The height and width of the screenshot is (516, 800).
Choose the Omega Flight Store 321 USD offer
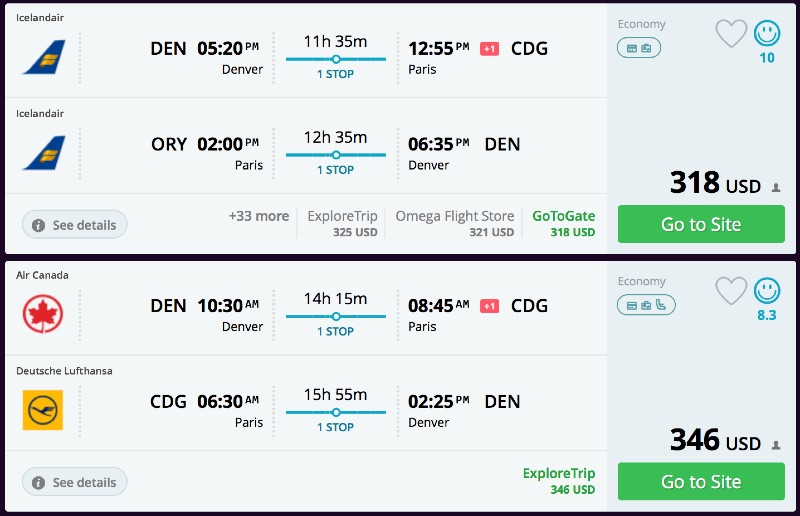(x=454, y=223)
